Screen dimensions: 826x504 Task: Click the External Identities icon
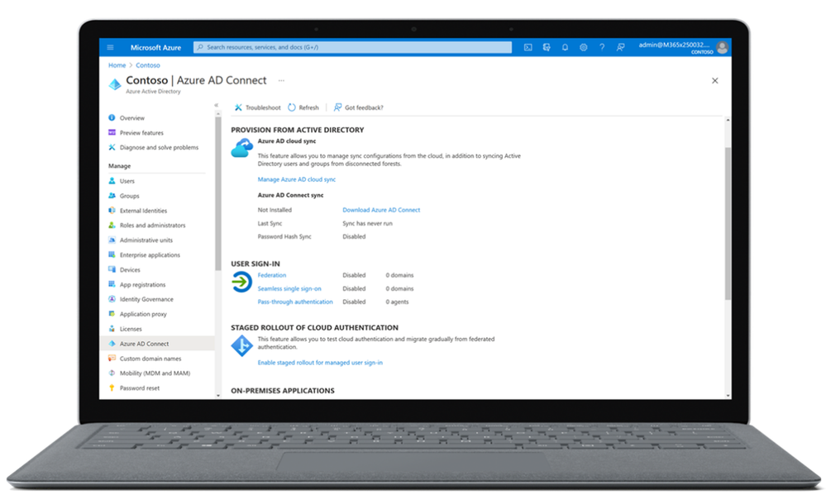(x=112, y=210)
